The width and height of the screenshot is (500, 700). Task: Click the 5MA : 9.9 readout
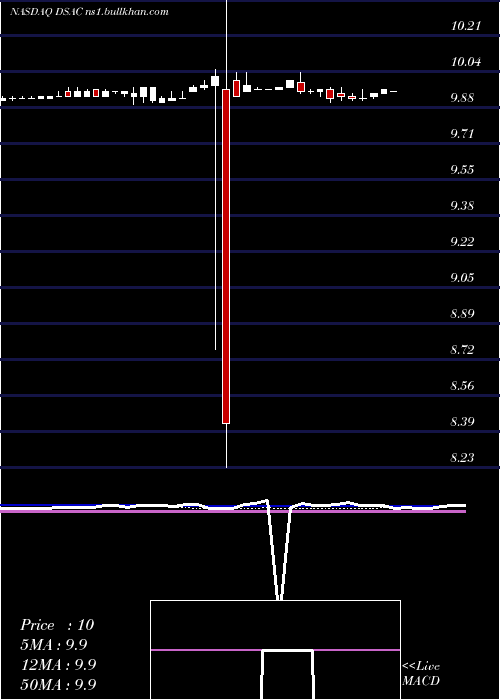point(53,645)
